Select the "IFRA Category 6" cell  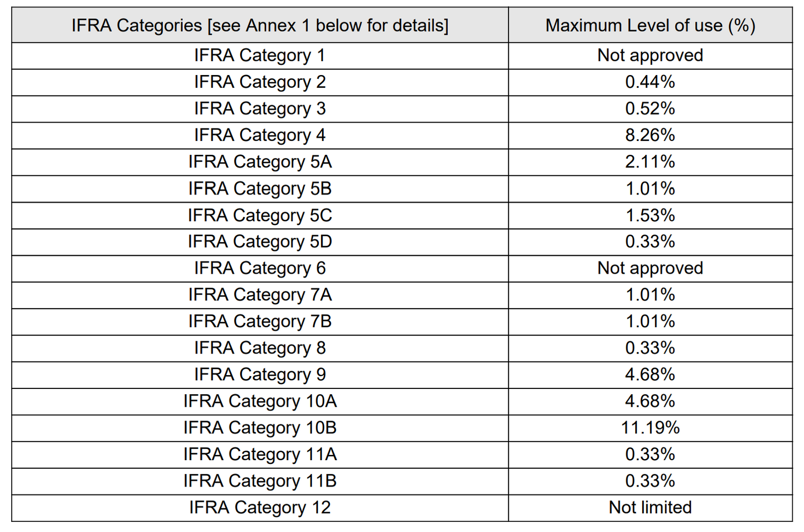pyautogui.click(x=260, y=268)
